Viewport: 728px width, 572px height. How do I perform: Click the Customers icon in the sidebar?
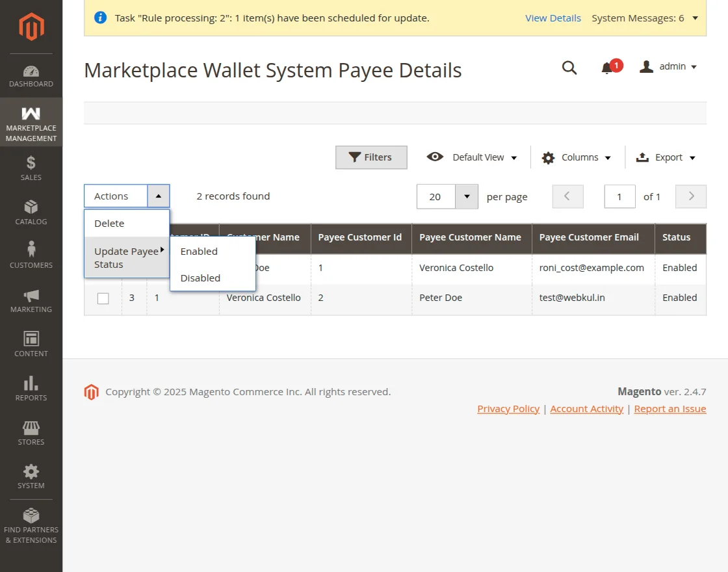[x=31, y=253]
